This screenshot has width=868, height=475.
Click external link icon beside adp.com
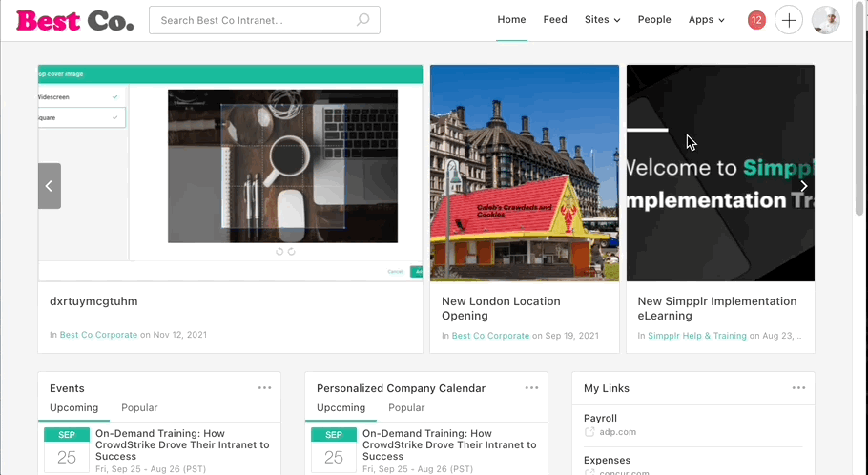(589, 432)
